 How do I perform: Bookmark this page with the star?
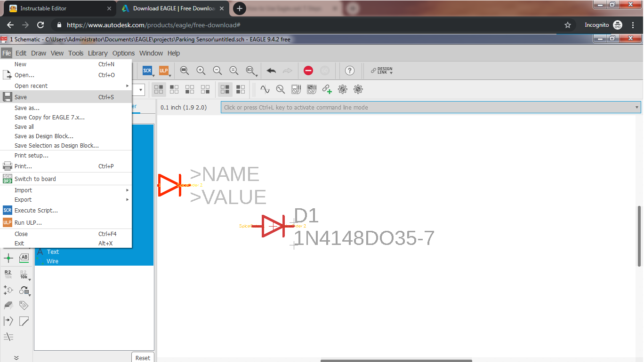point(568,25)
